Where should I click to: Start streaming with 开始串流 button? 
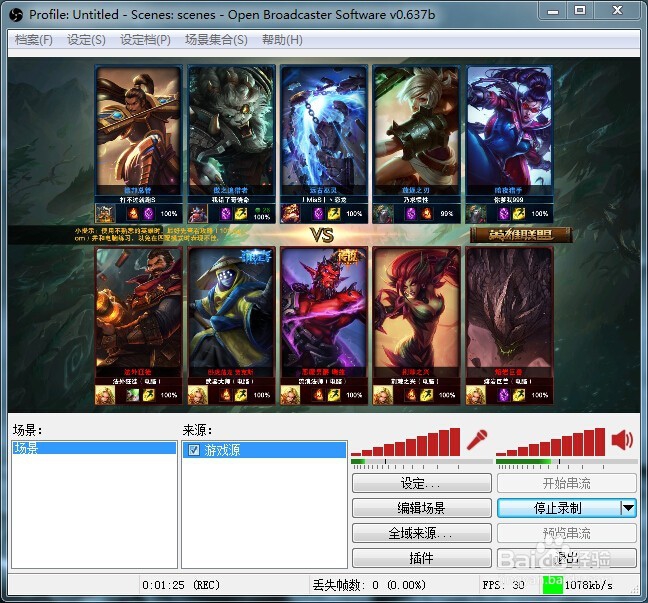(567, 483)
